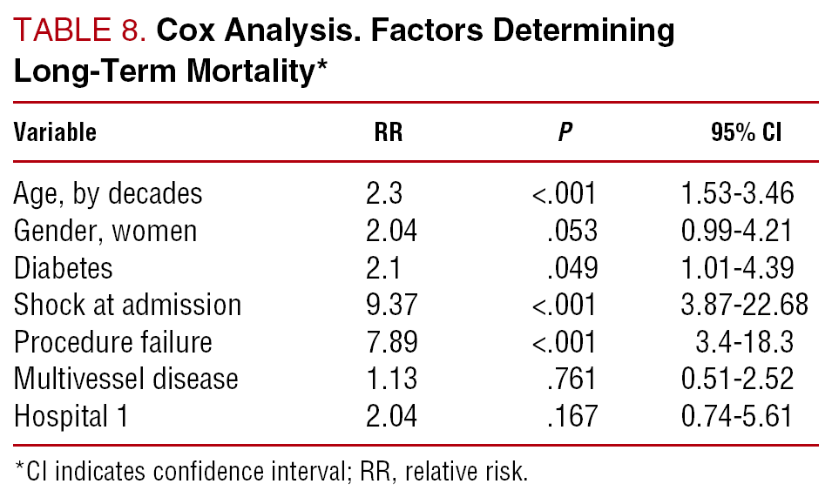Click the confidence interval 3.87-22.68
Screen dimensions: 832x504
[x=746, y=305]
